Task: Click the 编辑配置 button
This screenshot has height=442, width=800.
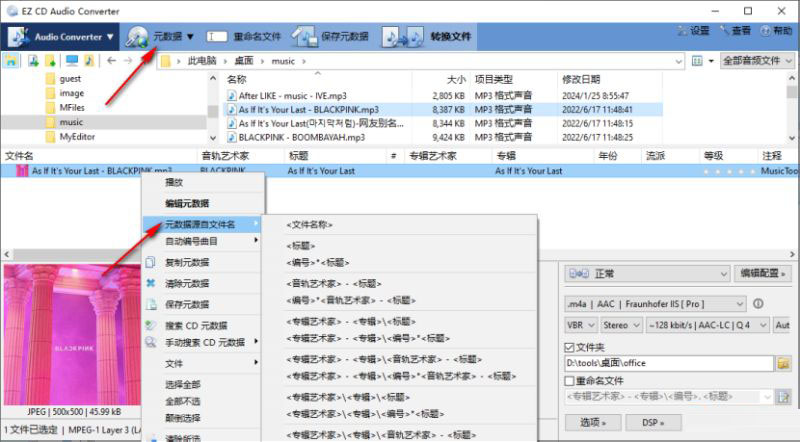Action: 763,274
